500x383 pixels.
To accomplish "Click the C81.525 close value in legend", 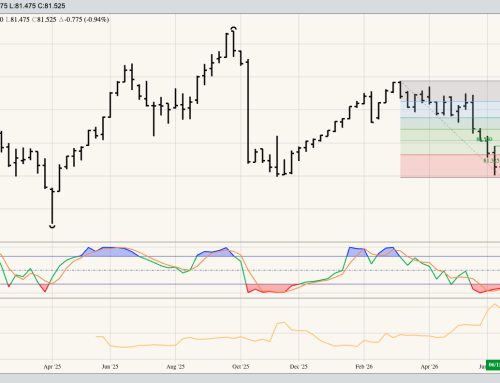I will (x=44, y=20).
